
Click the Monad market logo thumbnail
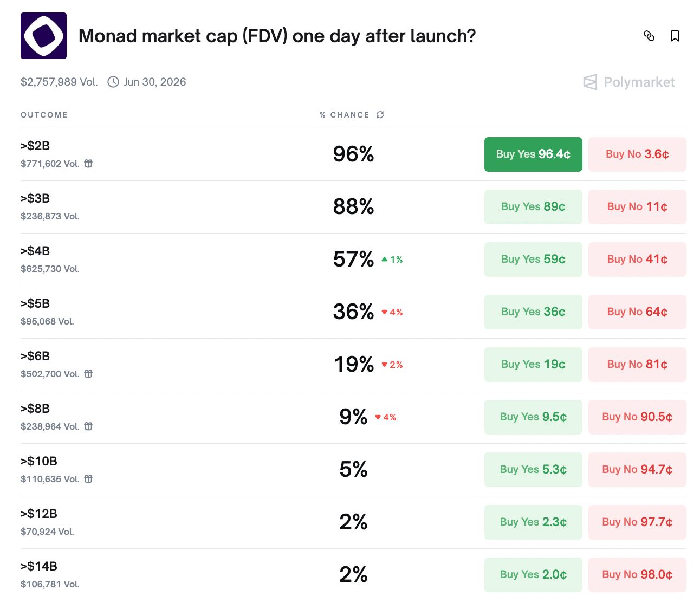[43, 36]
